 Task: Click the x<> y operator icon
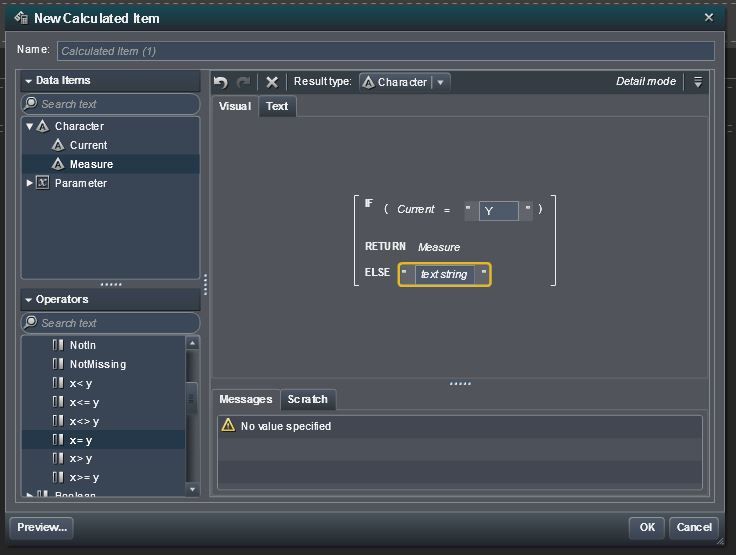click(x=58, y=421)
